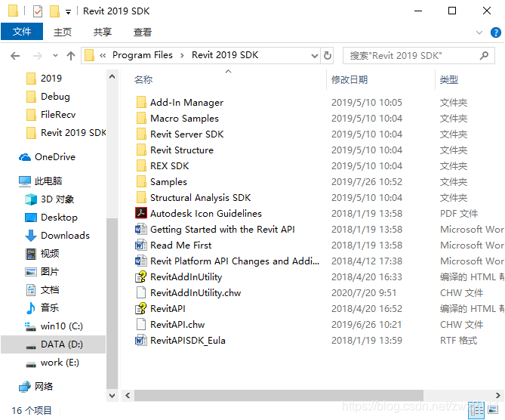Open 3D 对象 in navigation pane

pyautogui.click(x=57, y=199)
